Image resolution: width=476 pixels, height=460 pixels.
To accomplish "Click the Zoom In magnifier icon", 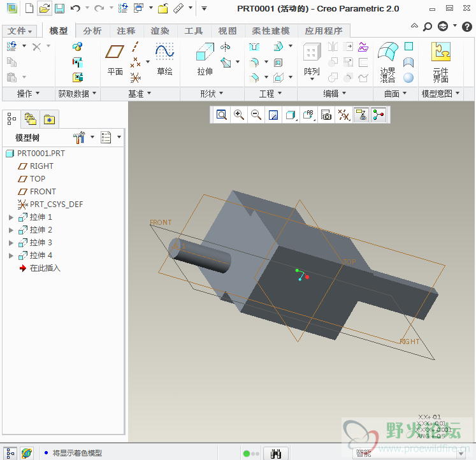I will pos(238,115).
